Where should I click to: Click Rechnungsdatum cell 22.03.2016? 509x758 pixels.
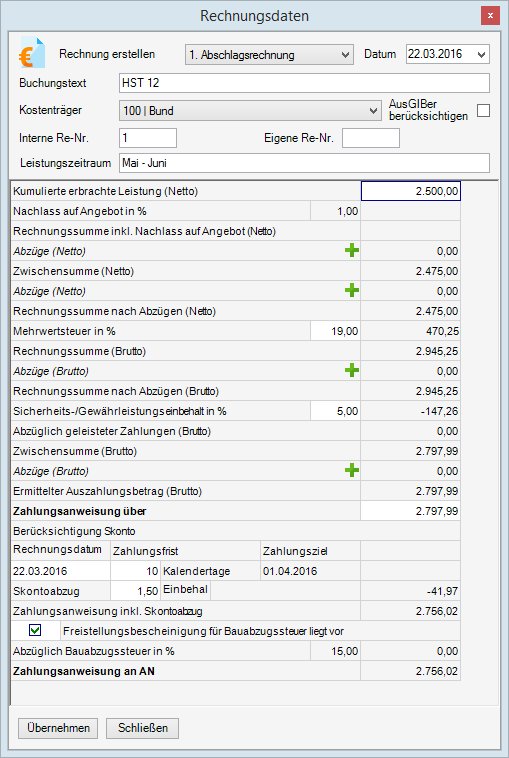point(61,571)
